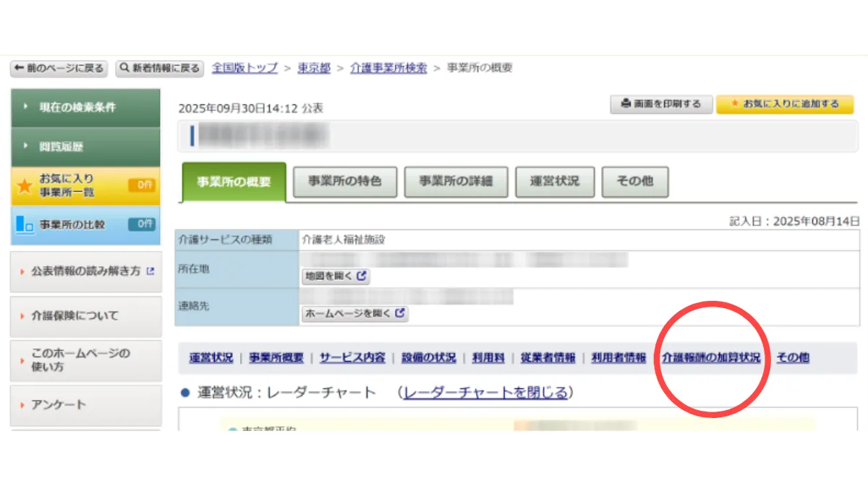868x486 pixels.
Task: Expand 現在の検索条件 panel
Action: [85, 108]
